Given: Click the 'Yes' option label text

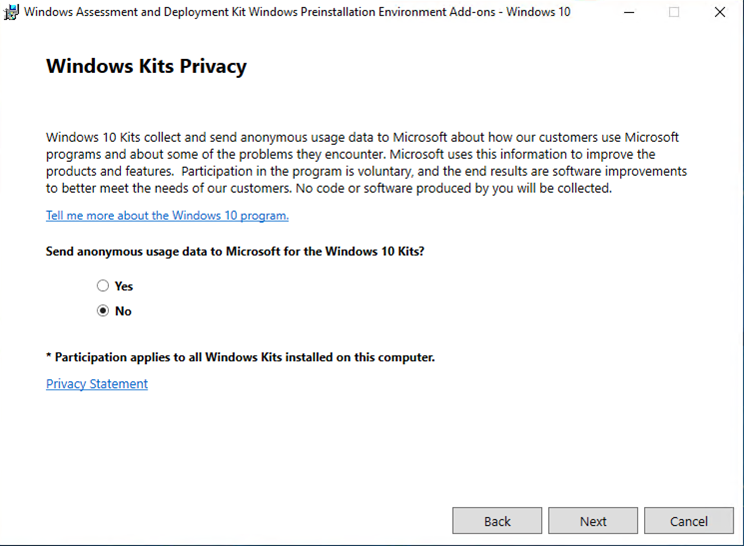Looking at the screenshot, I should (124, 286).
